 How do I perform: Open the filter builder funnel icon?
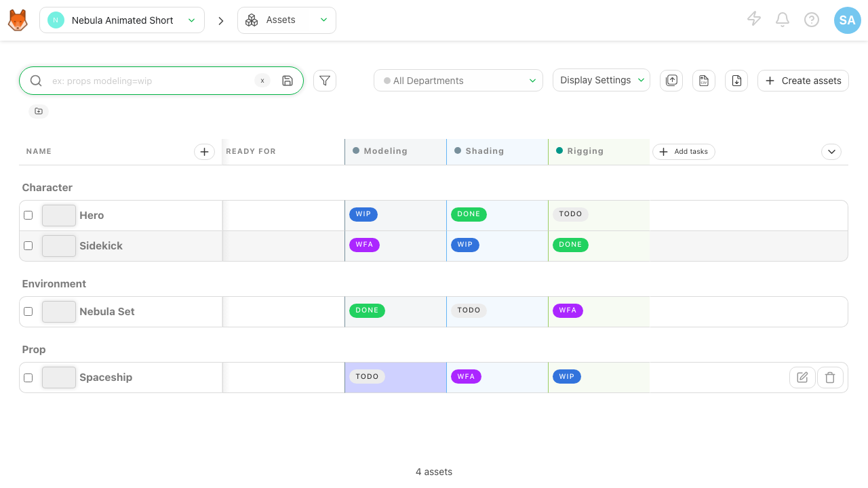pos(325,81)
